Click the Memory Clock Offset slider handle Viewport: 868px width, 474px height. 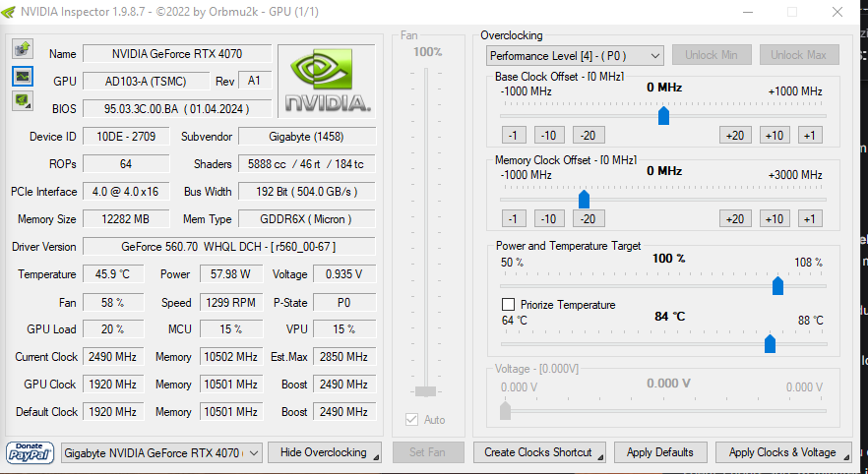(x=584, y=199)
